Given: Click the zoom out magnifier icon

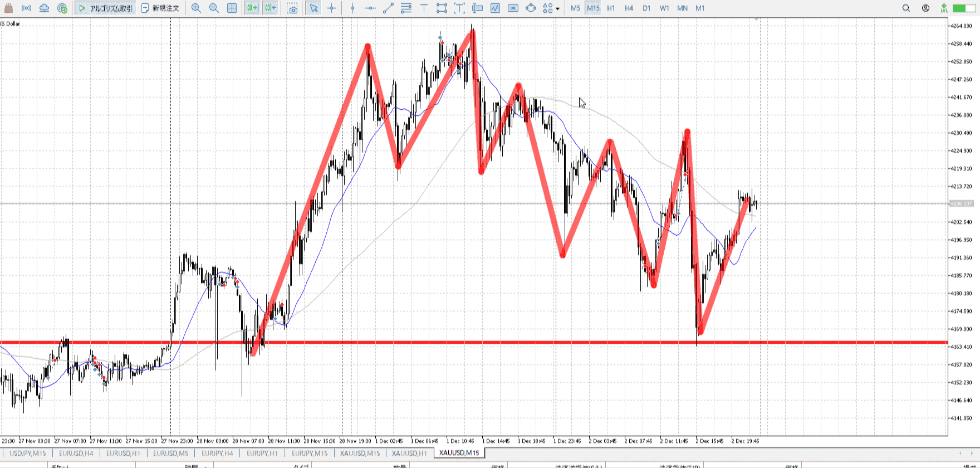Looking at the screenshot, I should click(214, 8).
